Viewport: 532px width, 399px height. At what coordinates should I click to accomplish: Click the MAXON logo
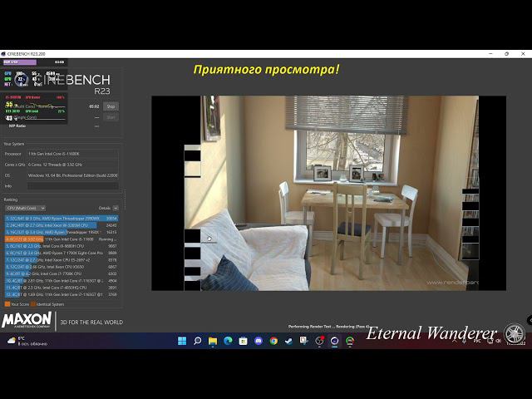27,320
